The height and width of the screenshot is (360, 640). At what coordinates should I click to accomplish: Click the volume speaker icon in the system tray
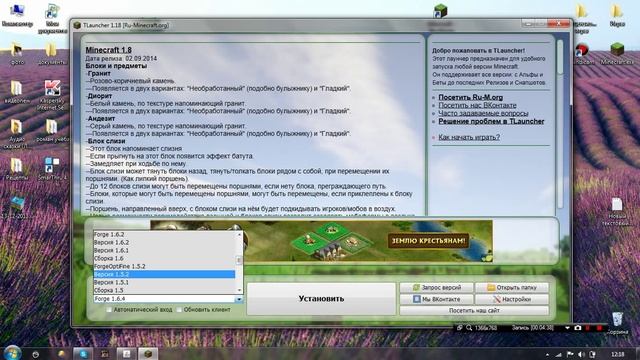581,354
